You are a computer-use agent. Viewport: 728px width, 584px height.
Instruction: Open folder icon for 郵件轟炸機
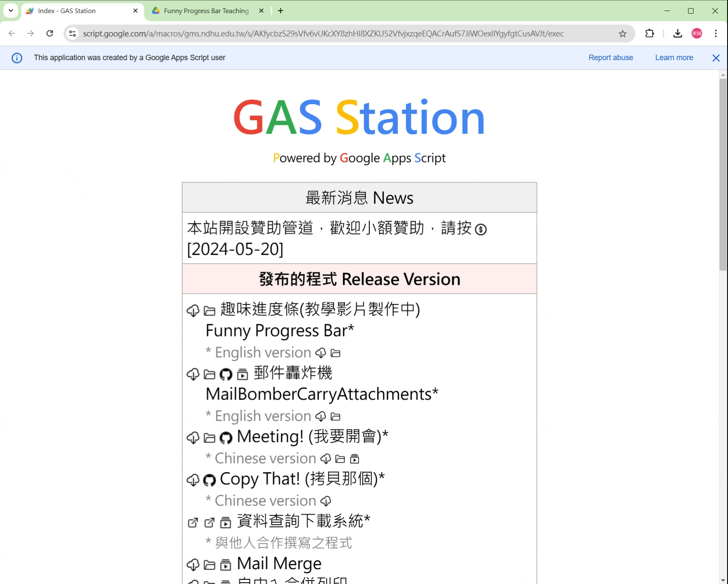coord(209,375)
